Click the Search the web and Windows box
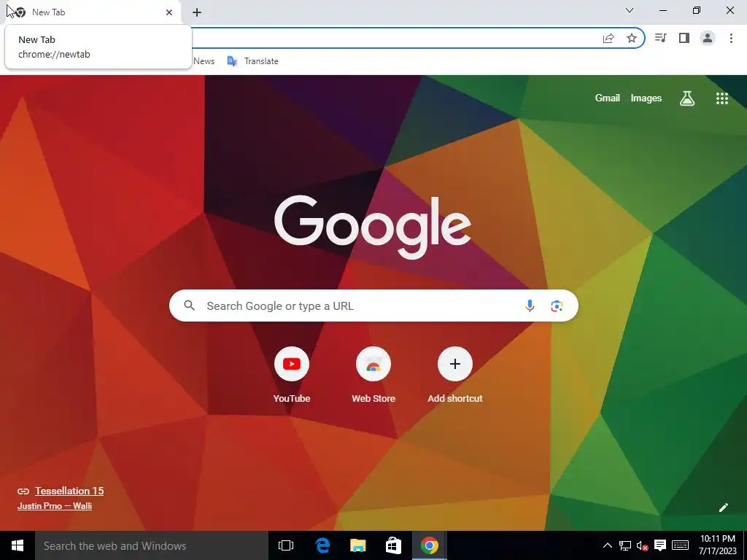The width and height of the screenshot is (747, 560). [152, 545]
